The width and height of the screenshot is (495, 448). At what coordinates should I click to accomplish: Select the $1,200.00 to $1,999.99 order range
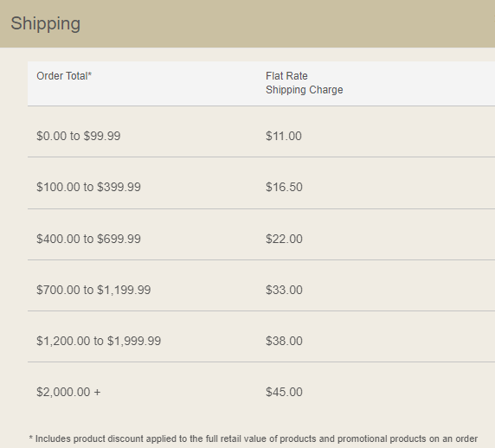pyautogui.click(x=99, y=341)
